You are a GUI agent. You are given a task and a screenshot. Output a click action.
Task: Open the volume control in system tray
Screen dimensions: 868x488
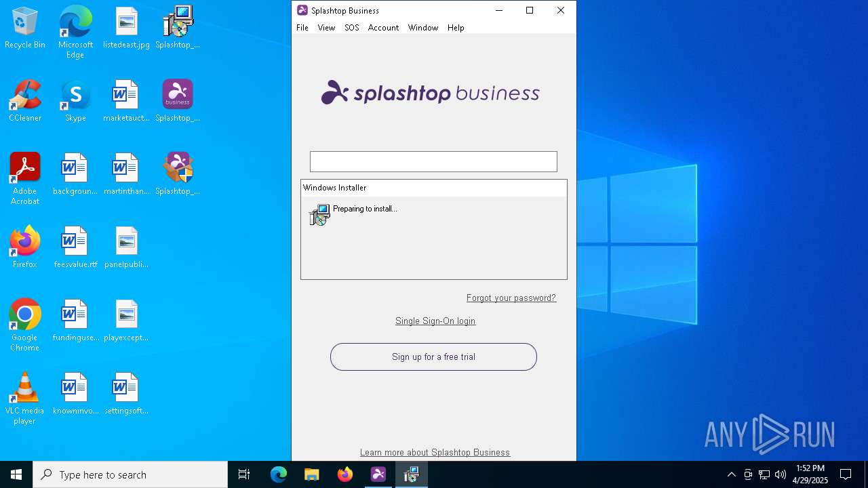(x=781, y=474)
